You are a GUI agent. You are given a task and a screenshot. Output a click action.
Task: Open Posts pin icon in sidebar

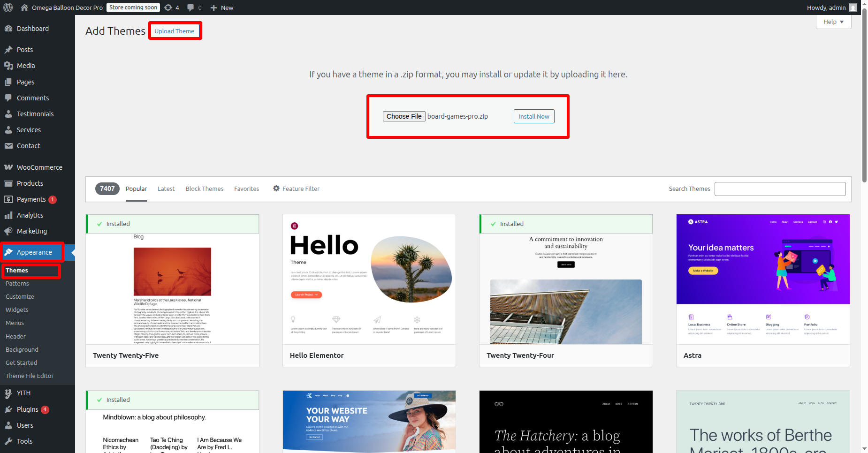[x=8, y=50]
